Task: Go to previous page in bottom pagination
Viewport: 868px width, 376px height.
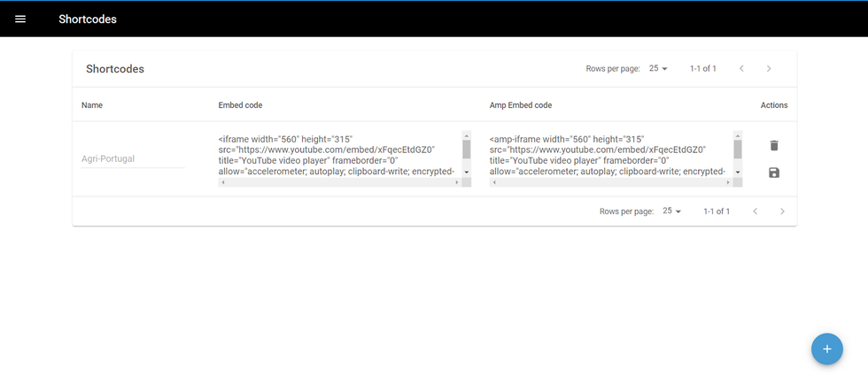Action: coord(755,211)
